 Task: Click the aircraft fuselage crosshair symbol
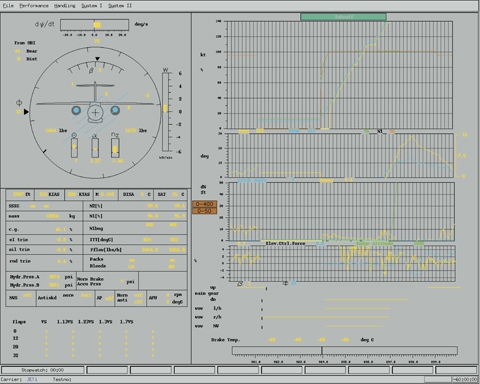(95, 112)
